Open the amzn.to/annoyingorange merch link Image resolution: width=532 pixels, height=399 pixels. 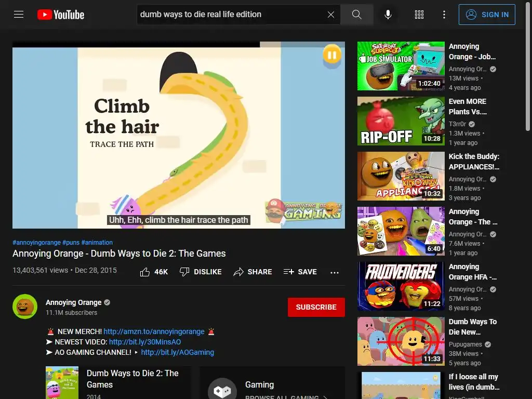154,331
